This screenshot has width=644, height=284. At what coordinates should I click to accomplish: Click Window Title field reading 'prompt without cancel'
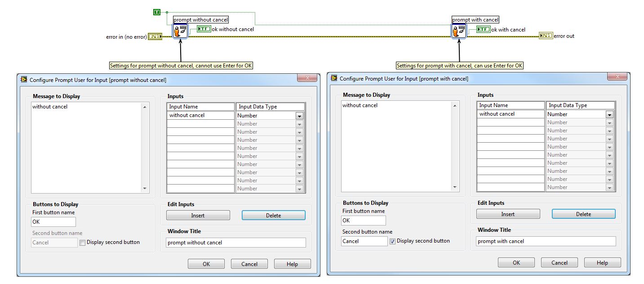236,243
